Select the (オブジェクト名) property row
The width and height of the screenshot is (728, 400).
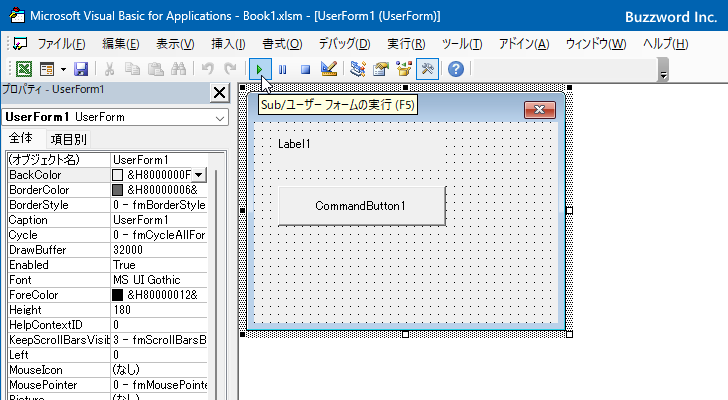pos(107,160)
